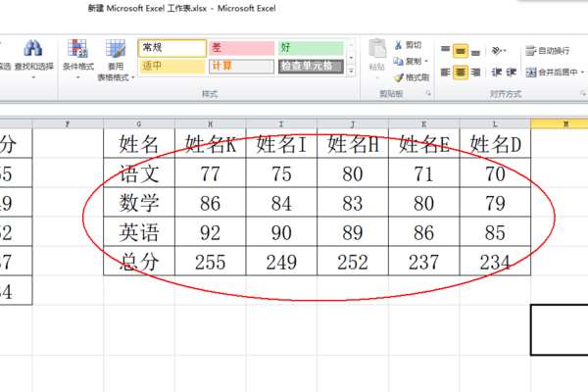This screenshot has width=588, height=392.
Task: Open Format as Table (套用表格格式) menu
Action: click(x=115, y=60)
